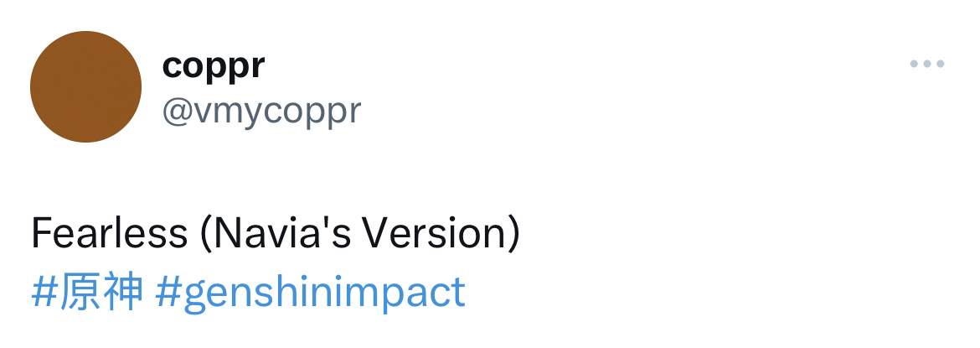Visit the @vmycoppr handle link
The width and height of the screenshot is (980, 348).
coord(261,110)
